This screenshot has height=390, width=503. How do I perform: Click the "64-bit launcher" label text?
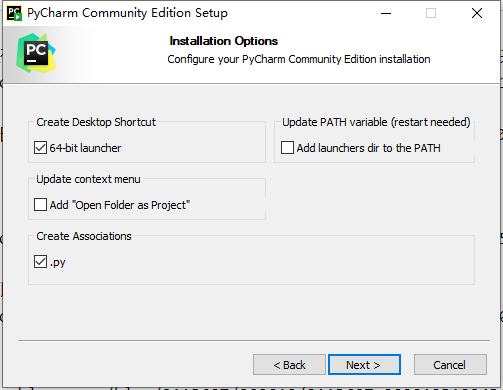click(85, 148)
